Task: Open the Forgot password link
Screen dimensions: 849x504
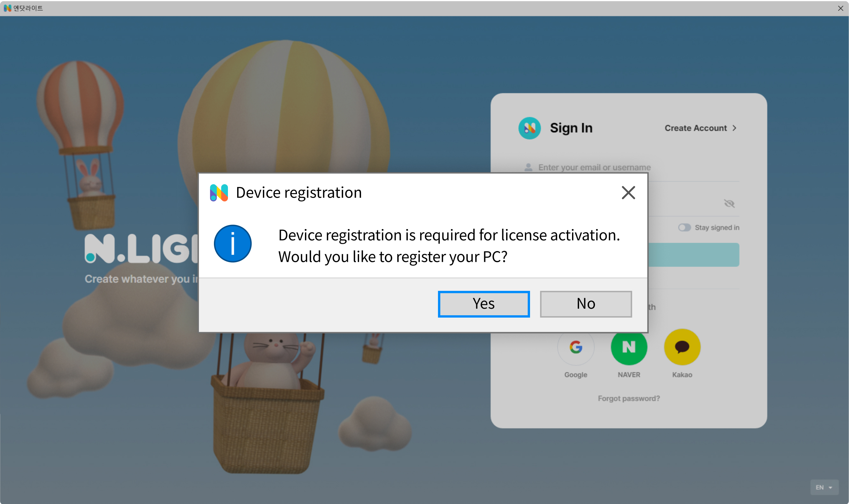Action: [x=628, y=398]
